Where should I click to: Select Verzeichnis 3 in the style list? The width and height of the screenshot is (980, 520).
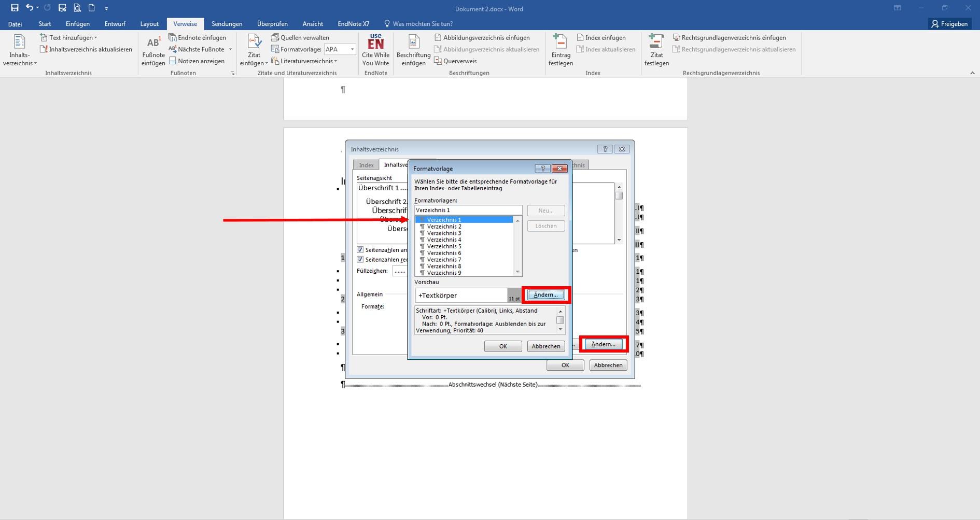444,233
